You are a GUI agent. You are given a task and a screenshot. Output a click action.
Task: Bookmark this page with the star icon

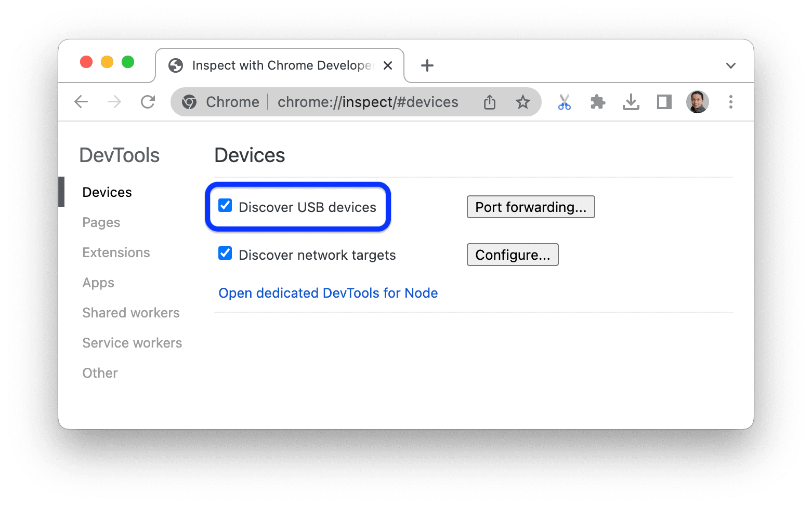522,102
